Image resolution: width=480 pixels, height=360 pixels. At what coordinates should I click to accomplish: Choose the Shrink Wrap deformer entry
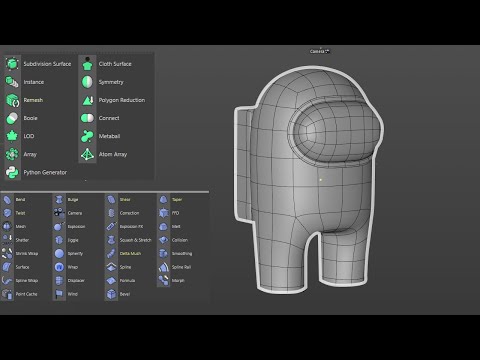pyautogui.click(x=27, y=254)
